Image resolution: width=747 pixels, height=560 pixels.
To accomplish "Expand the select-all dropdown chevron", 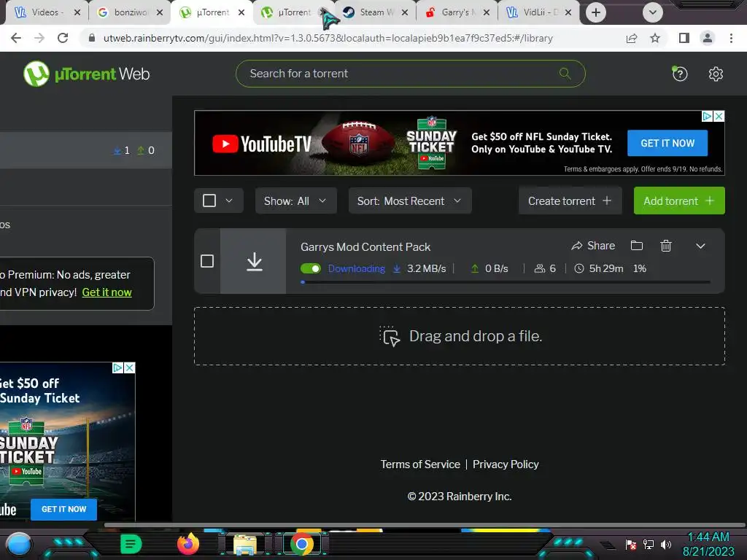I will coord(229,201).
